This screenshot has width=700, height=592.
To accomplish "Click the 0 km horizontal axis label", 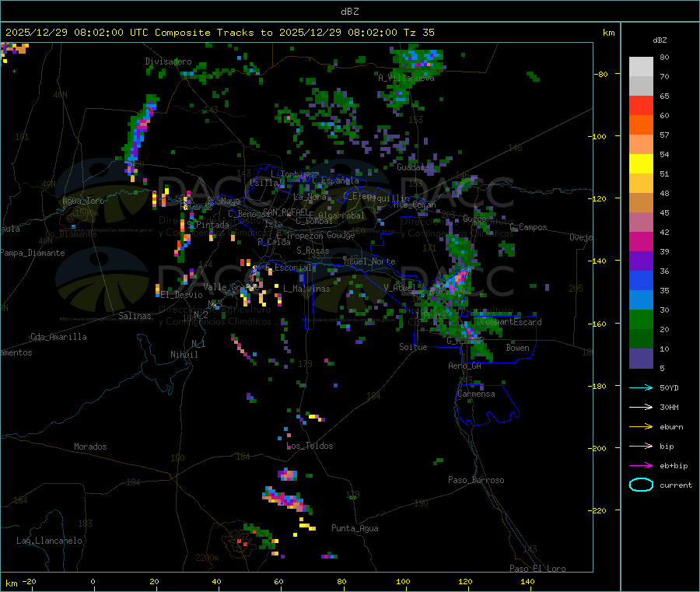I will tap(93, 581).
